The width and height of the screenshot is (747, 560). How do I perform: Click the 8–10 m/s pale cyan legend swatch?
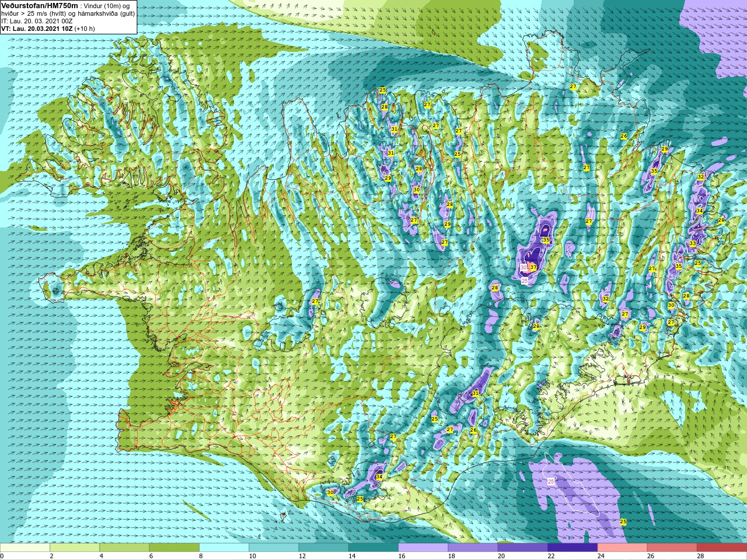224,548
